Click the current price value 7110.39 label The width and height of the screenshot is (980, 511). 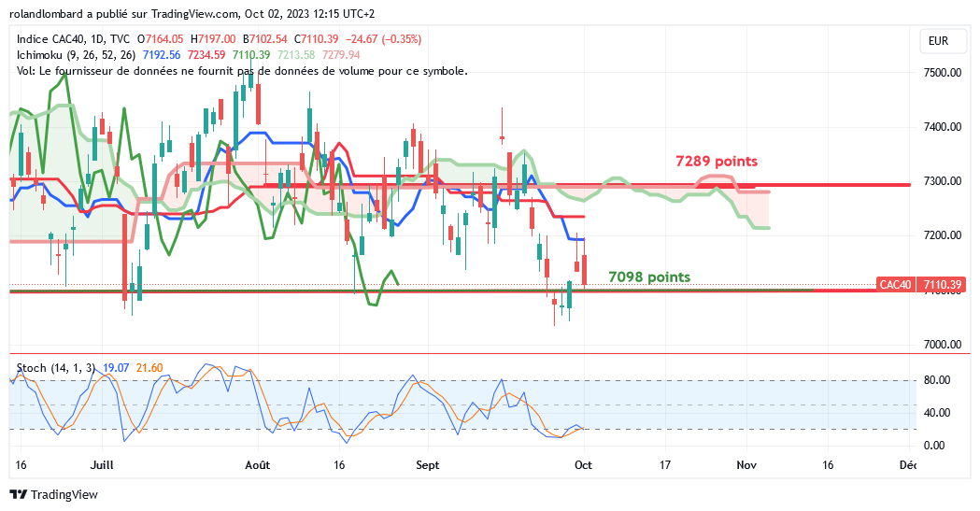click(943, 285)
